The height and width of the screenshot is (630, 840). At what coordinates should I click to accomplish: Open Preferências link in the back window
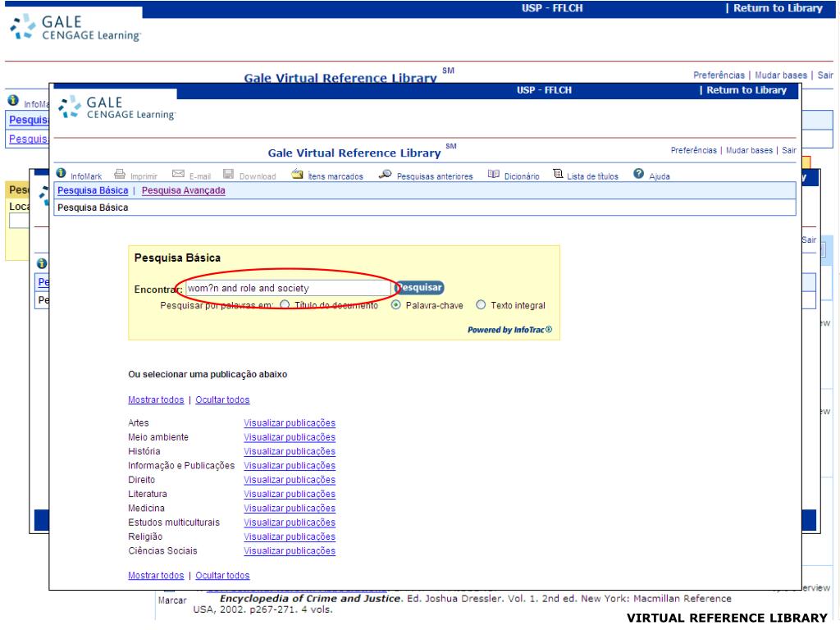pos(719,75)
